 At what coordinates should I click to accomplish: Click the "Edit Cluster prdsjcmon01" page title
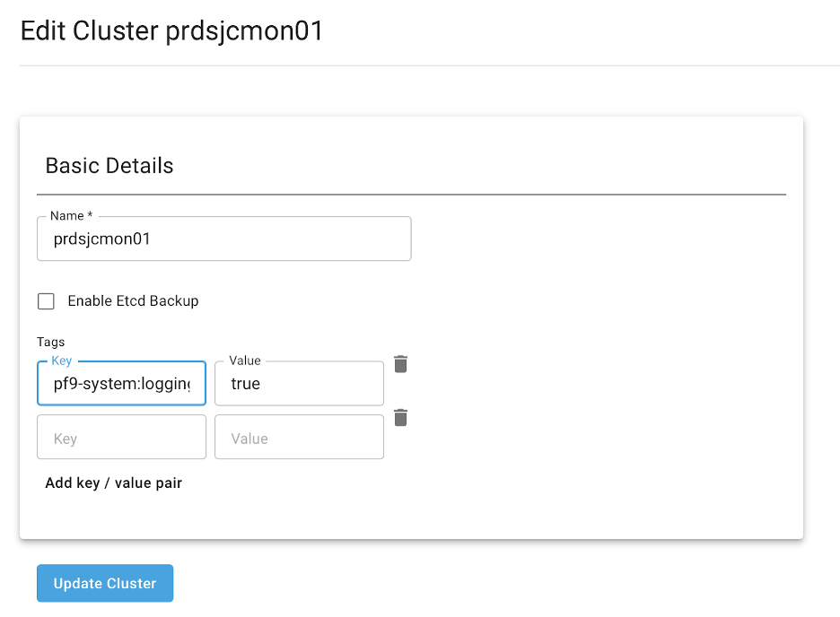[x=171, y=31]
